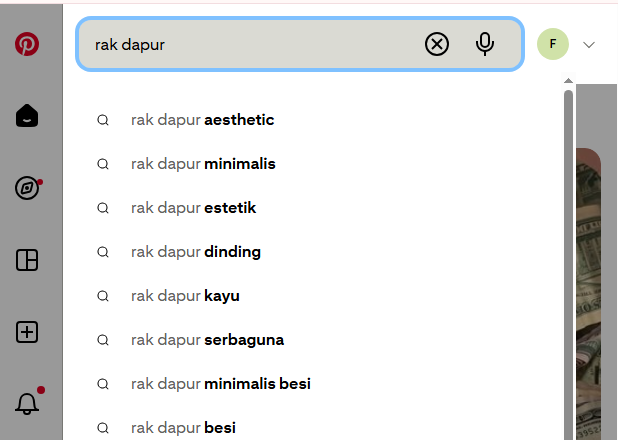This screenshot has height=440, width=618.
Task: Choose suggestion rak dapur aesthetic
Action: [x=313, y=120]
